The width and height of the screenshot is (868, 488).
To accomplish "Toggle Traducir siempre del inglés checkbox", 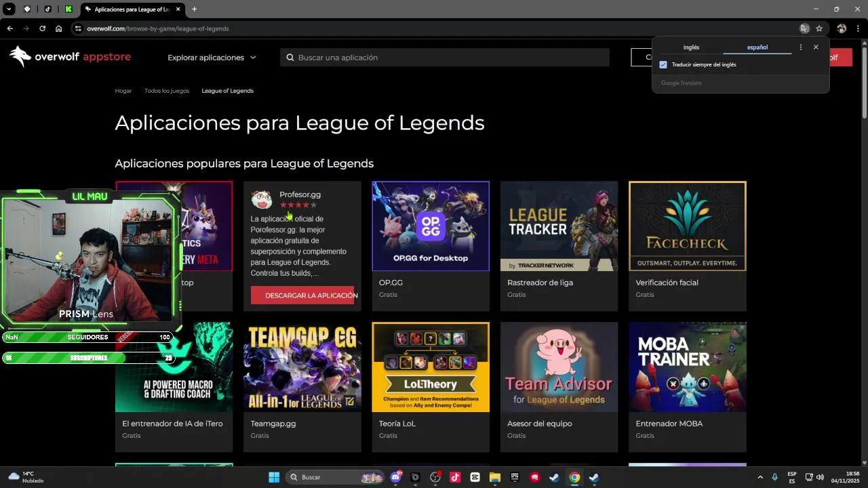I will 663,65.
